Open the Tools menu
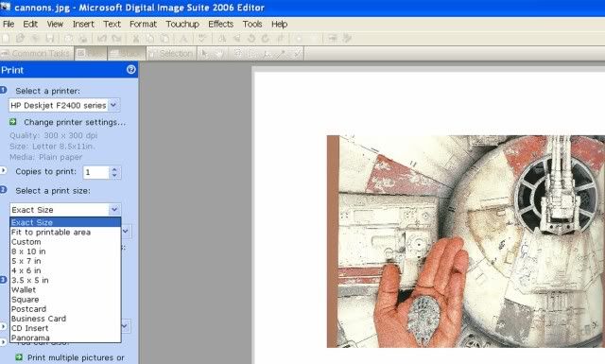Viewport: 605px width, 364px height. (x=252, y=24)
